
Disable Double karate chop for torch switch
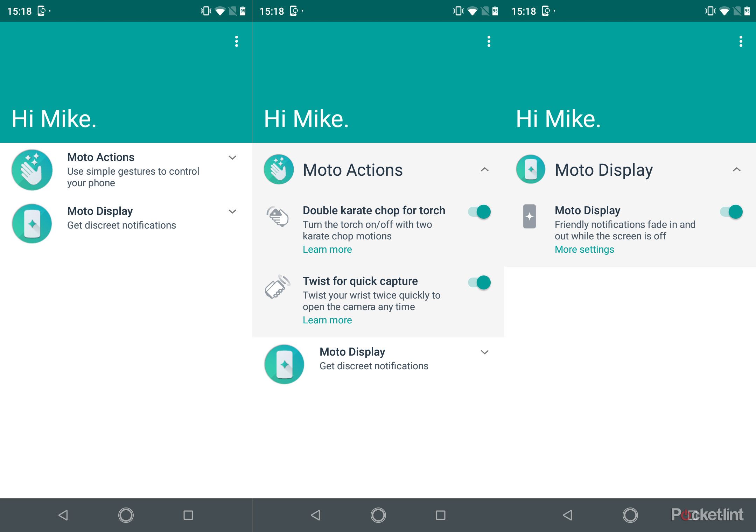479,212
